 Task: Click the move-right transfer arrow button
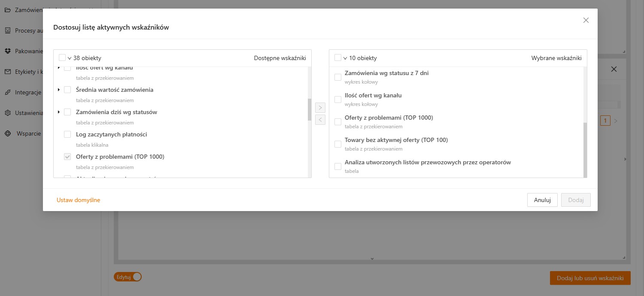coord(320,108)
